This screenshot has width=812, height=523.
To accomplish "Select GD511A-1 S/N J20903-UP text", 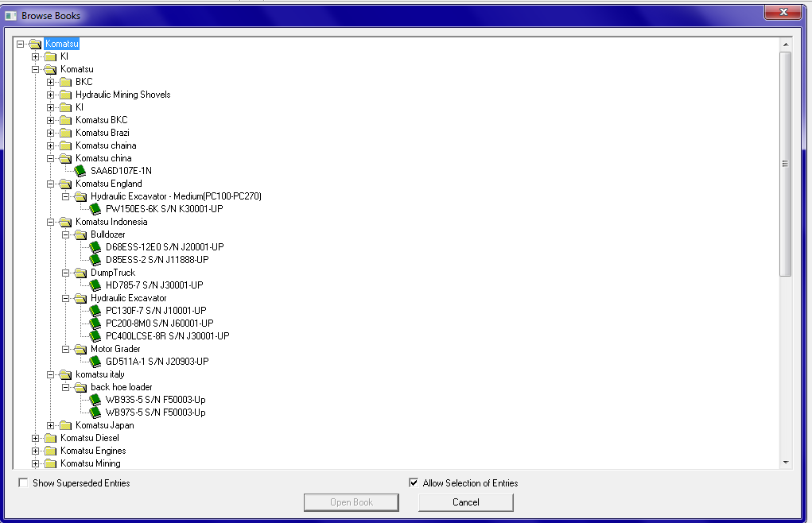I will coord(157,362).
